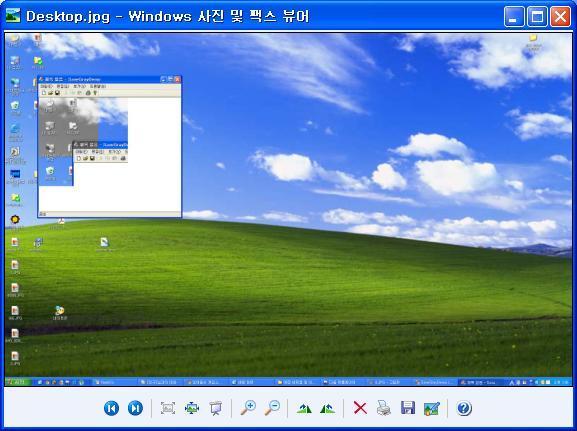
Task: Minimize the picture viewer window
Action: pos(514,17)
